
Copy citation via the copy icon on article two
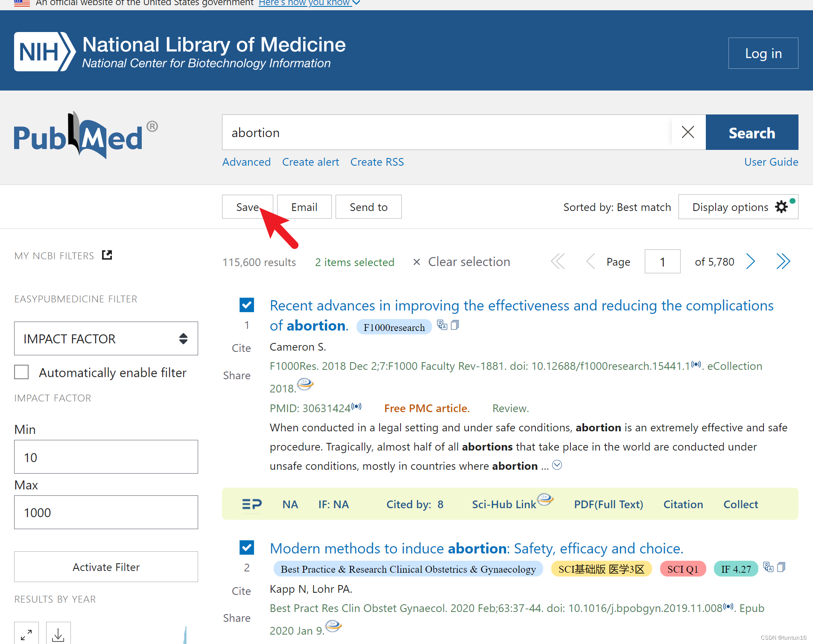tap(782, 567)
